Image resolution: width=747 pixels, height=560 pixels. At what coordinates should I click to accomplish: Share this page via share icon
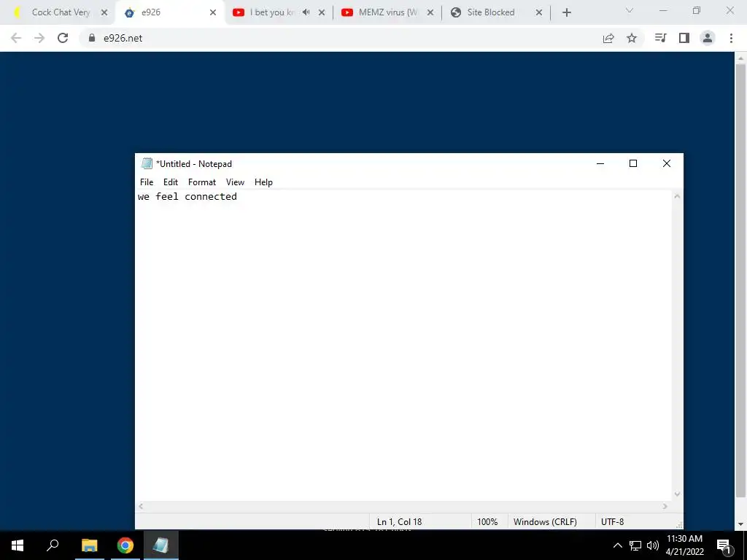coord(608,38)
